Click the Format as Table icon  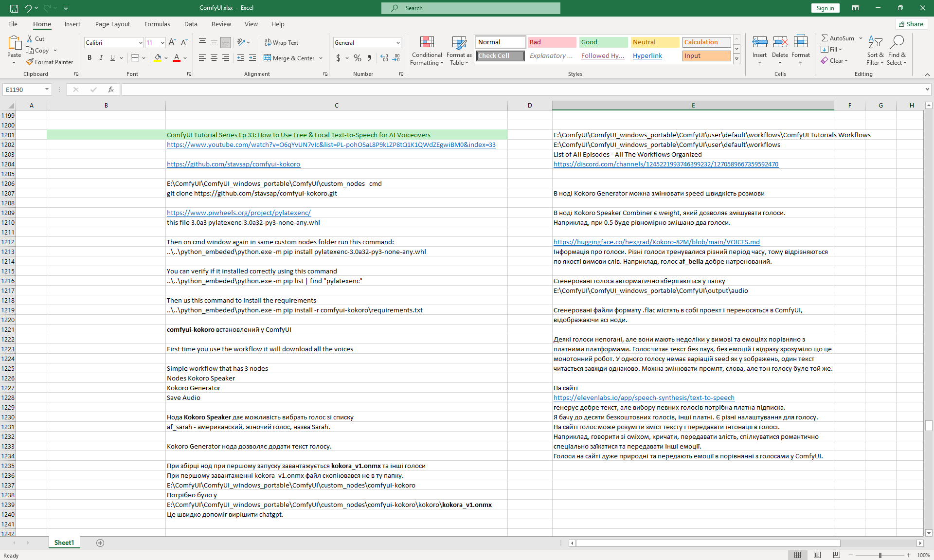click(459, 43)
